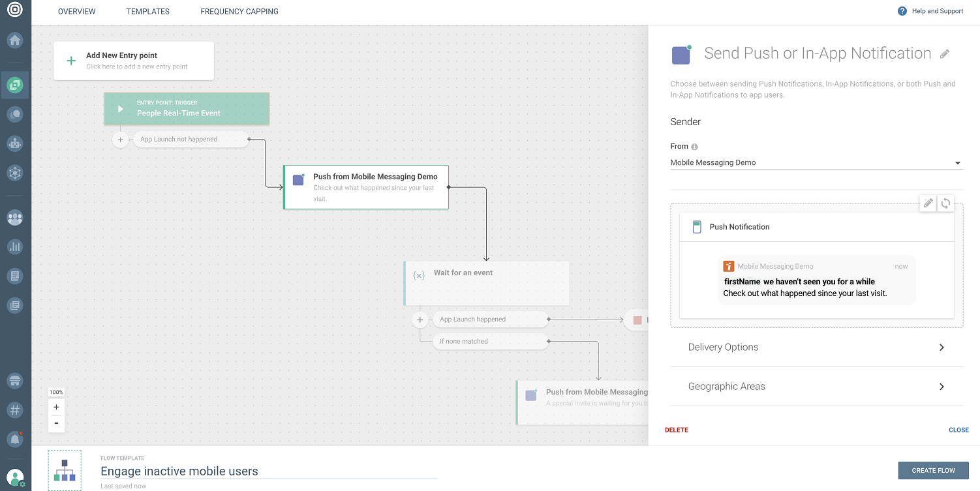The image size is (980, 491).
Task: Open the chatbot robot icon in sidebar
Action: (x=15, y=143)
